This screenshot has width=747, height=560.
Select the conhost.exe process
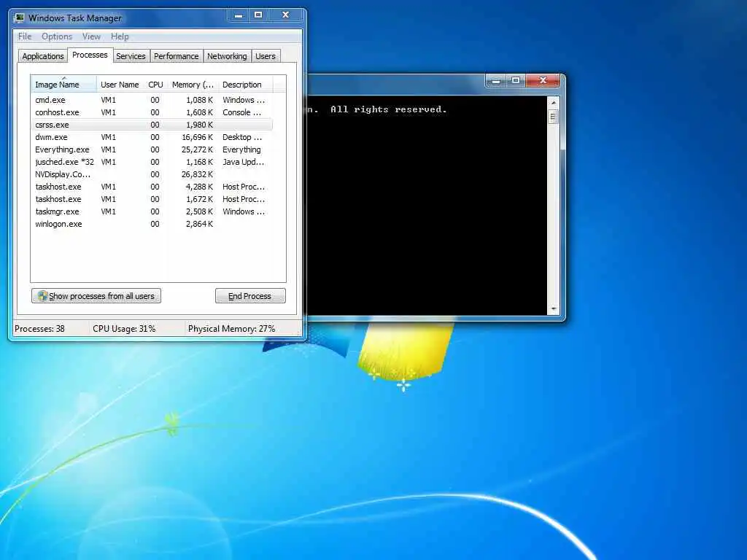[x=152, y=112]
